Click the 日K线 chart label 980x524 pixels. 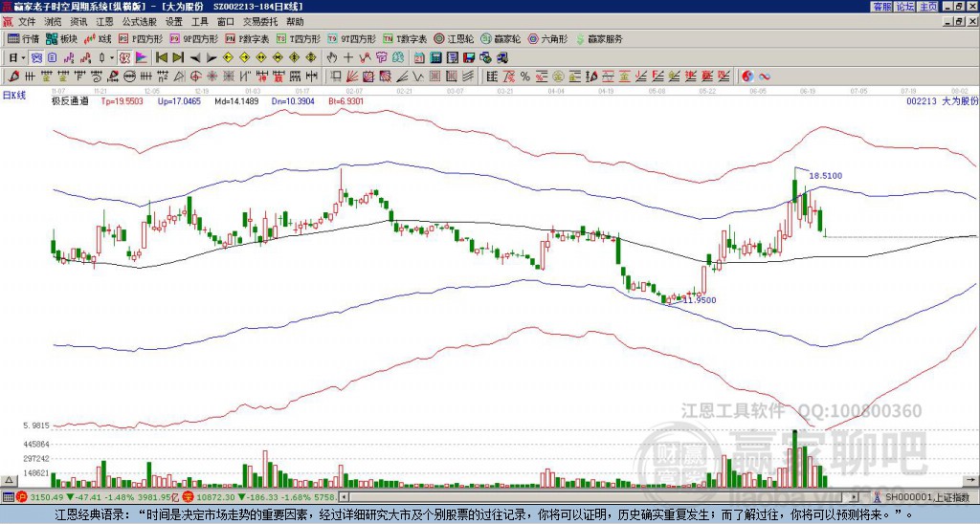[14, 96]
